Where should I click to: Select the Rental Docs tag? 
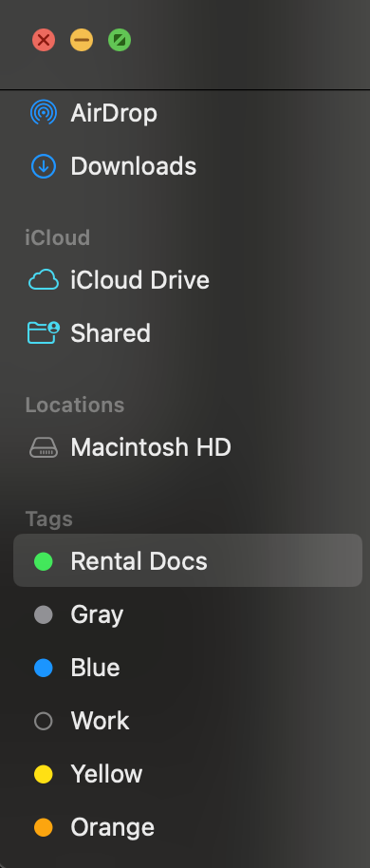pos(188,560)
